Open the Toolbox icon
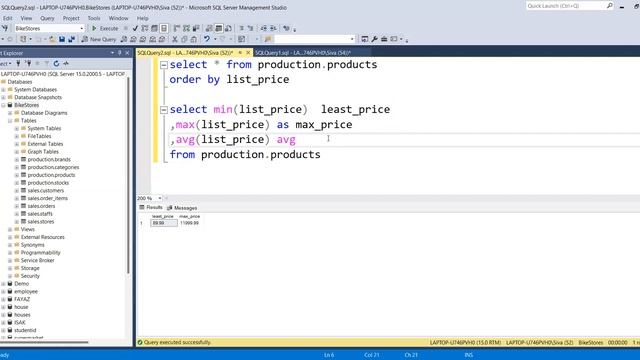640x360 pixels. (x=384, y=39)
